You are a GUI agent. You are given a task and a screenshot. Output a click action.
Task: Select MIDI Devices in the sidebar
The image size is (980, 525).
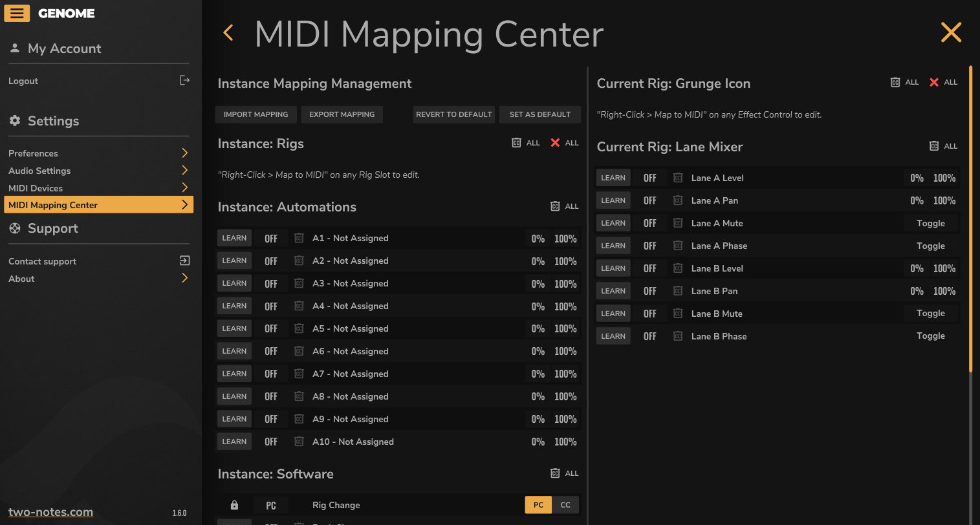36,188
